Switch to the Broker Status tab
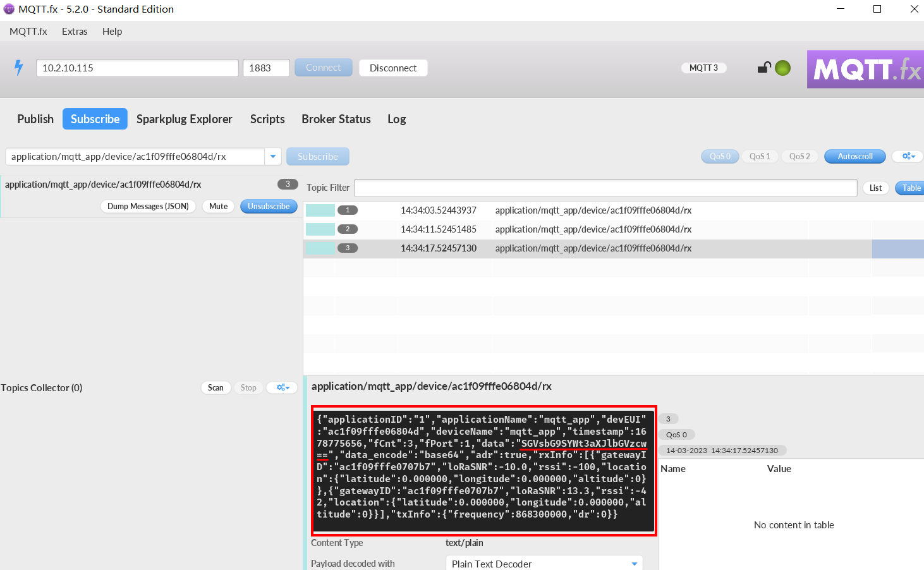Viewport: 924px width, 570px height. pos(336,119)
